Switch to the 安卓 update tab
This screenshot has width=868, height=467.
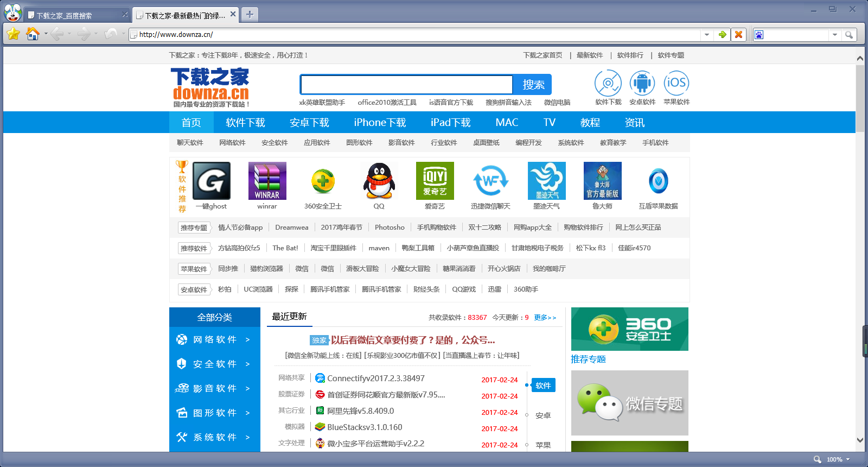(543, 415)
